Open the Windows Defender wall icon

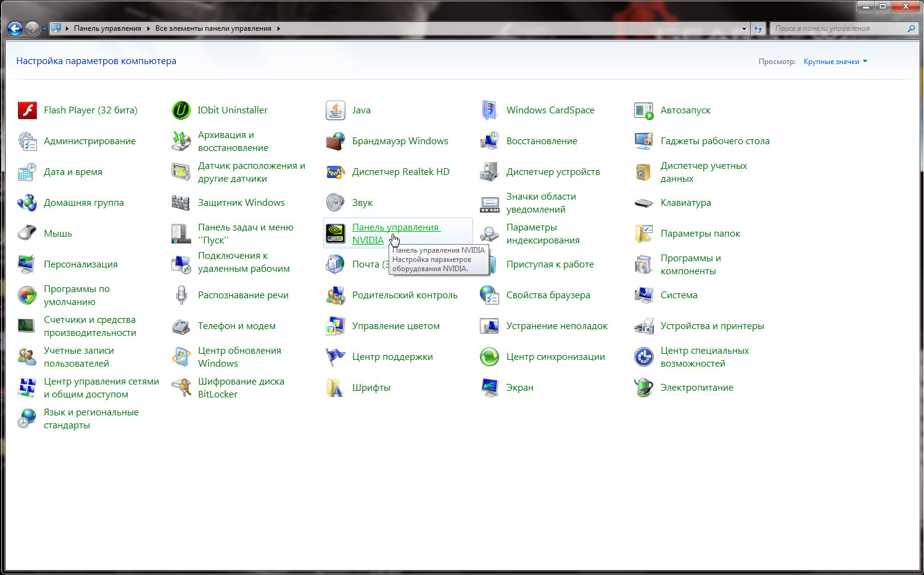(181, 203)
